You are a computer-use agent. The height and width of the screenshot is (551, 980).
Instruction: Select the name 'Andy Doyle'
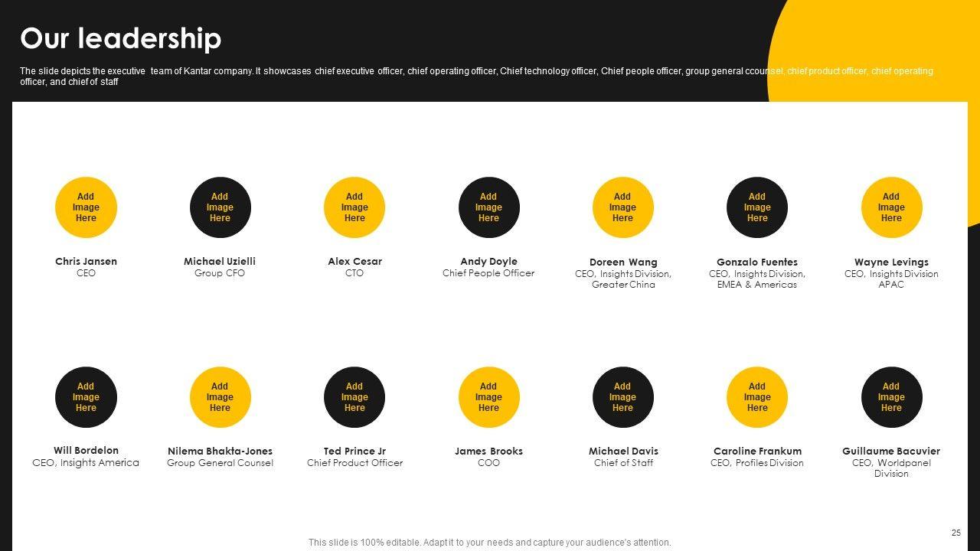click(x=488, y=262)
